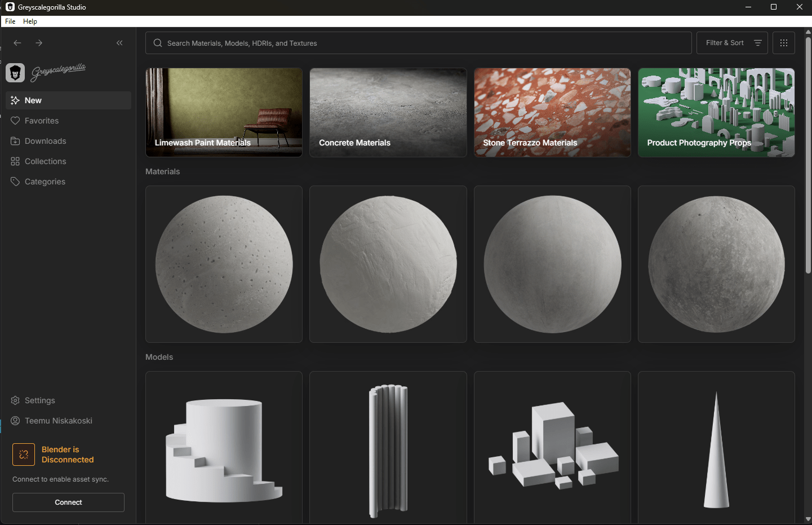Open the Filter & Sort dropdown
Image resolution: width=812 pixels, height=525 pixels.
coord(732,43)
